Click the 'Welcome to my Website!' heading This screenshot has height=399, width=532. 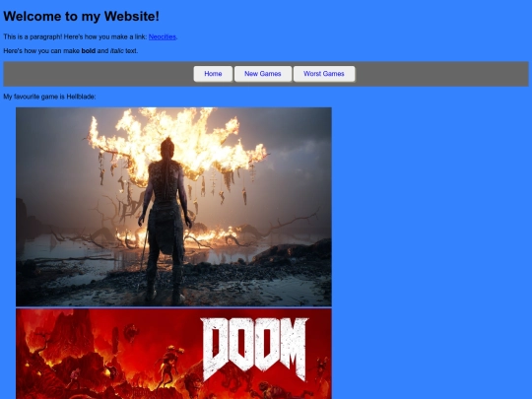[81, 17]
